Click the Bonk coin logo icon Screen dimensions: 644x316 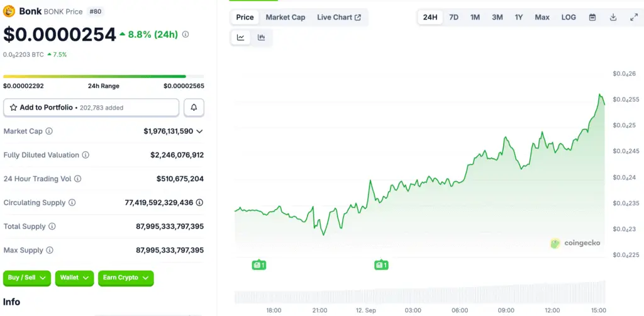(9, 11)
